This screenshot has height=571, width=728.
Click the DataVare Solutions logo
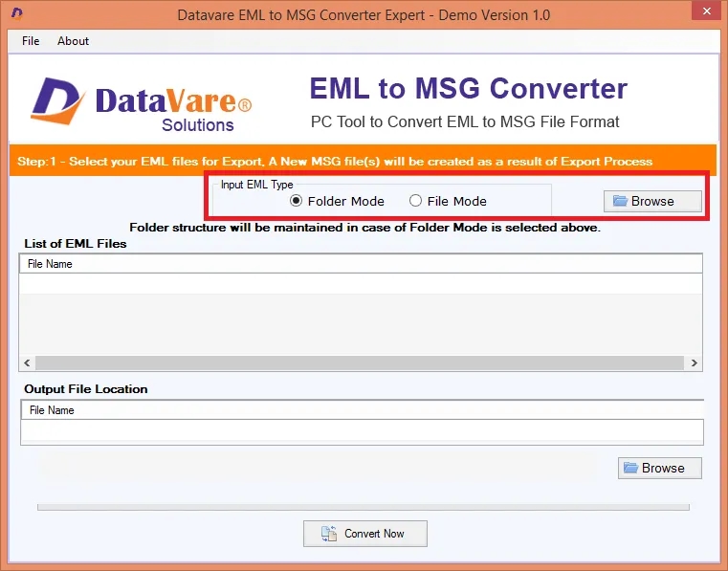coord(142,104)
